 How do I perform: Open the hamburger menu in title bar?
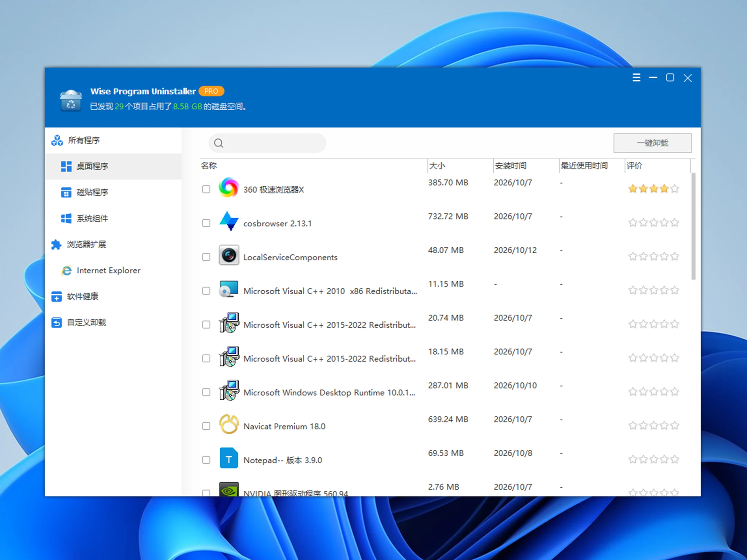(636, 78)
